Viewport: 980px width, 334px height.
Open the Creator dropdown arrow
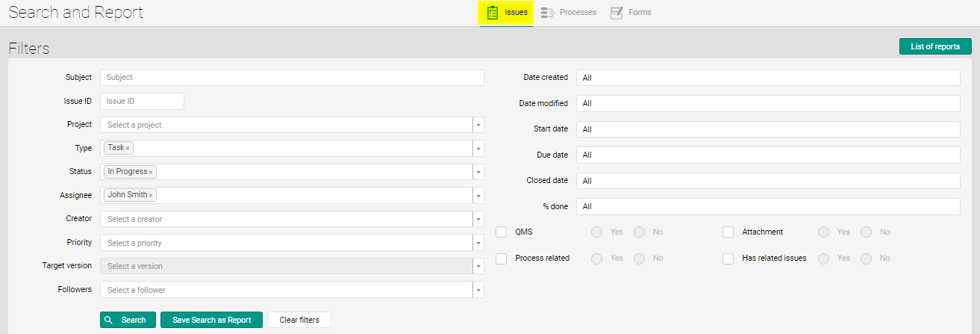tap(478, 219)
